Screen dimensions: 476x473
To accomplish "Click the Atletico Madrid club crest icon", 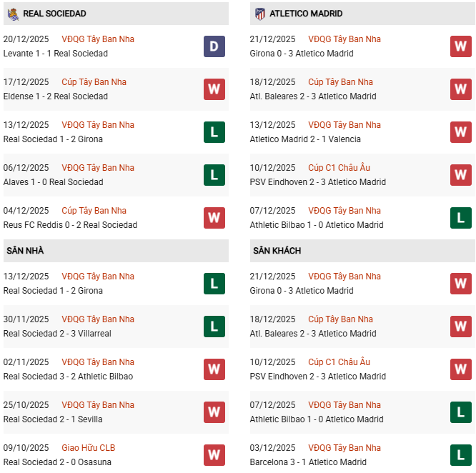I will [x=259, y=14].
